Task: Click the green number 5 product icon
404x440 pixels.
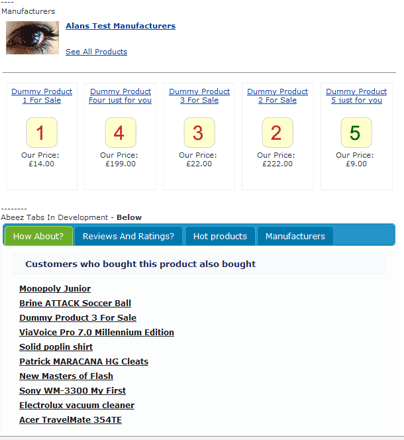Action: click(x=356, y=132)
